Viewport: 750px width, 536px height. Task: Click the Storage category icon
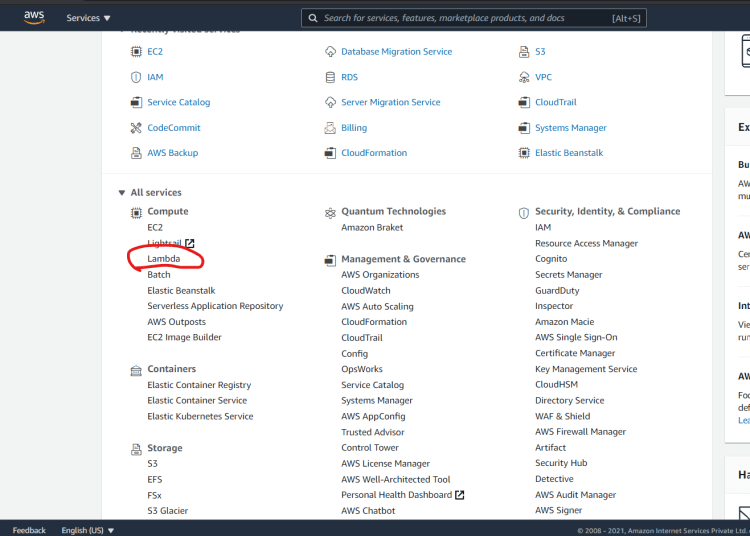click(x=136, y=449)
